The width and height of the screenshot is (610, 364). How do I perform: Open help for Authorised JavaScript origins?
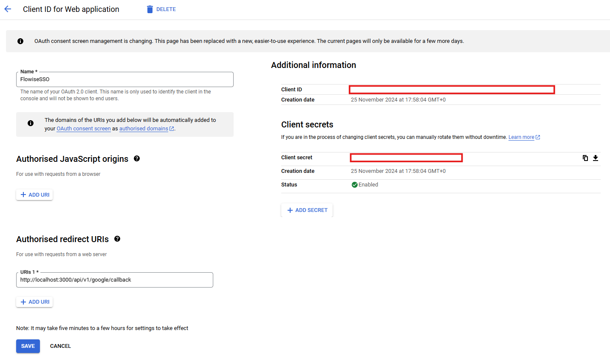pos(137,158)
